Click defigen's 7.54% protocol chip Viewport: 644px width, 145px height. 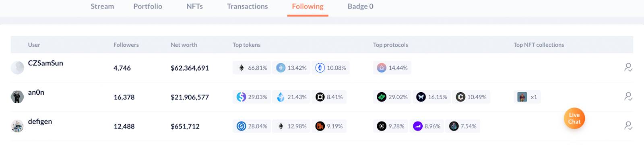pyautogui.click(x=463, y=126)
